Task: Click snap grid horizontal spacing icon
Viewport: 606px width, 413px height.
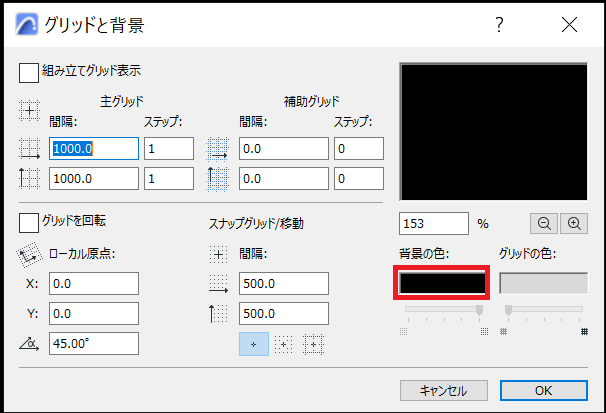Action: pyautogui.click(x=218, y=284)
